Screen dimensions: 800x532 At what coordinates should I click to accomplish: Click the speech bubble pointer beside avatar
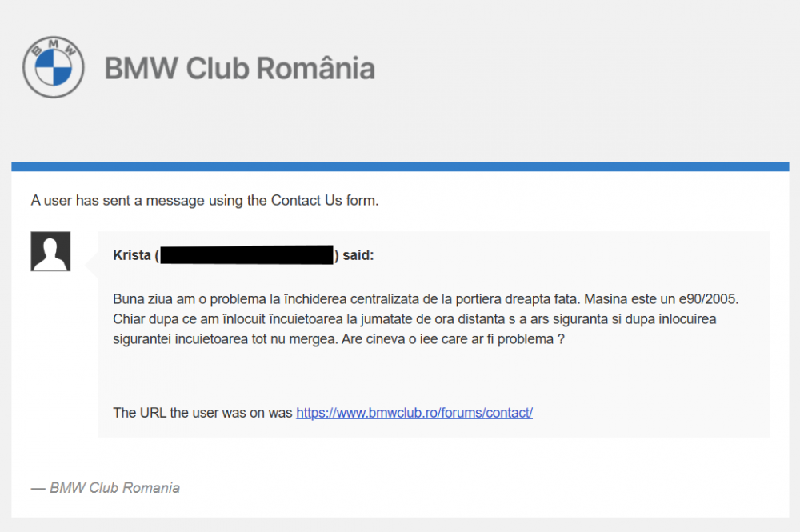click(92, 264)
